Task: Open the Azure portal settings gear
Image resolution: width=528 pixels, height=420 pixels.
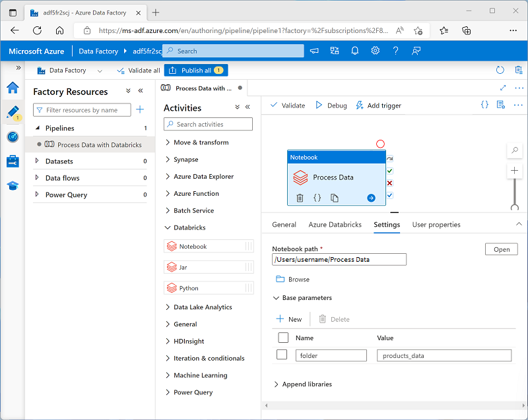Action: coord(375,51)
